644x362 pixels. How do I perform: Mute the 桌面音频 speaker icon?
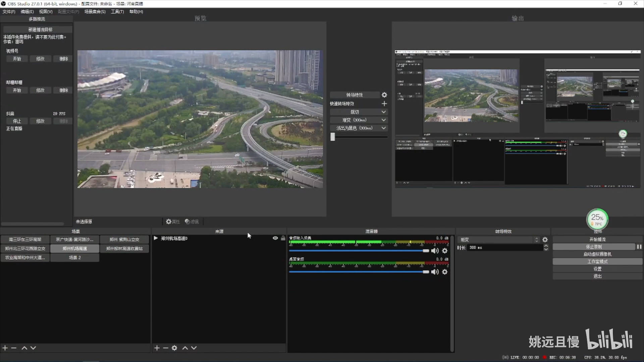435,272
